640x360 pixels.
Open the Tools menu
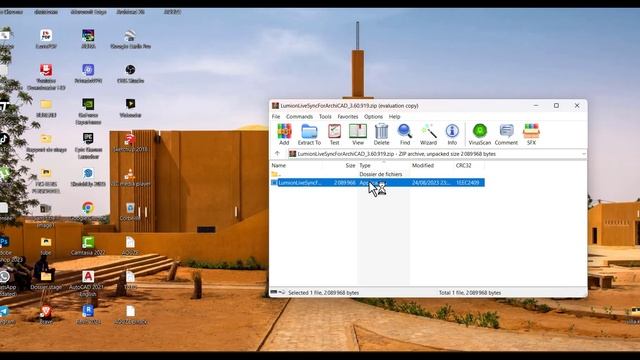coord(325,117)
